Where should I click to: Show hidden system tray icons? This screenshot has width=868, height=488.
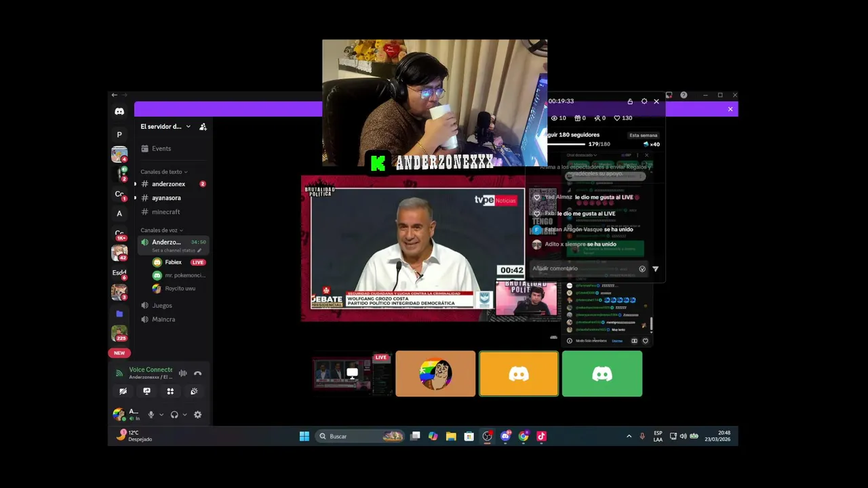pos(629,436)
